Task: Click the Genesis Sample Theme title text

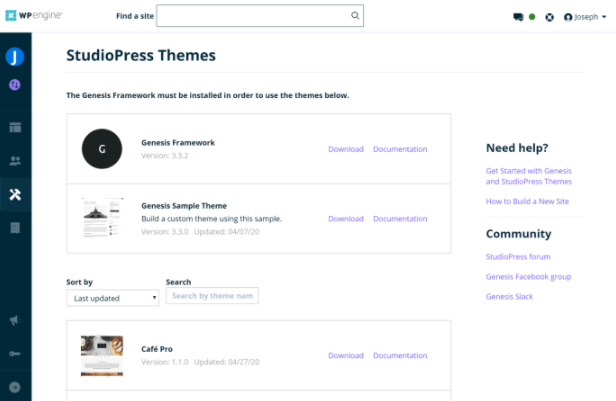Action: pyautogui.click(x=184, y=206)
